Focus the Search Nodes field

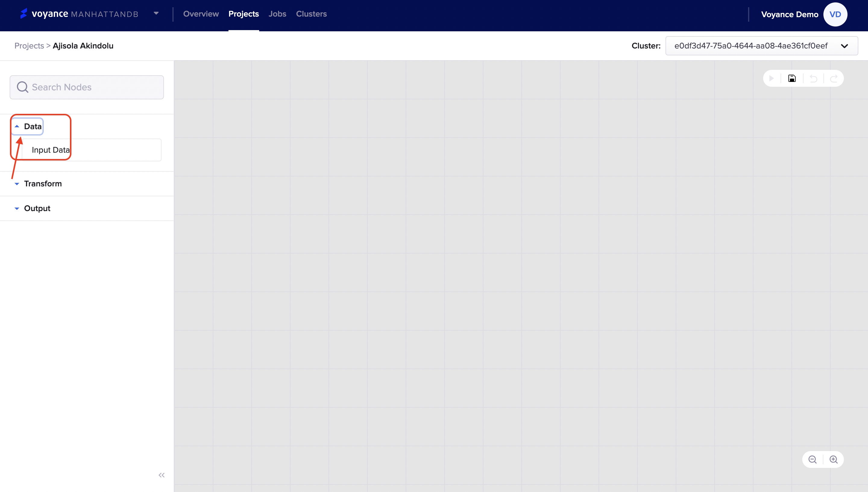tap(87, 87)
